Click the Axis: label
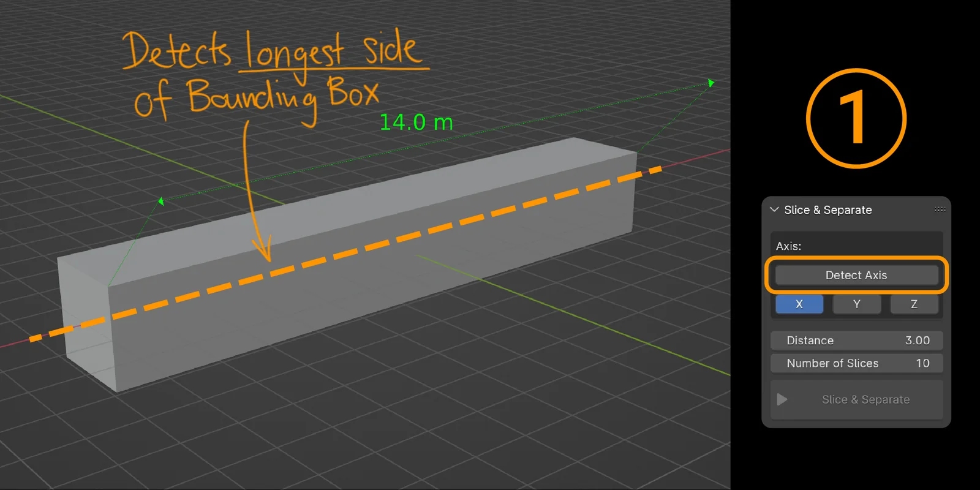The image size is (980, 490). click(788, 246)
